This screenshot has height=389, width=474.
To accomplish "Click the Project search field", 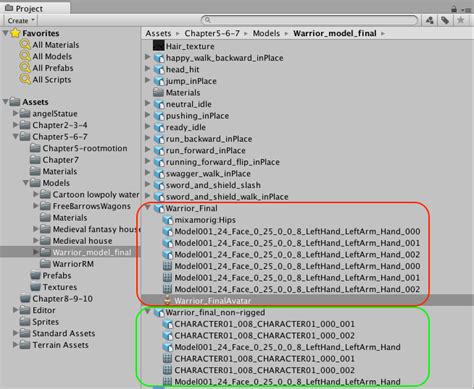I will (x=309, y=20).
